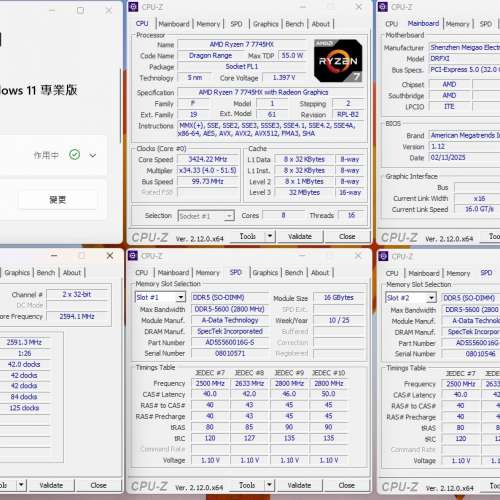Click the AMD Ryzen 7 7745HX name field

coord(242,44)
